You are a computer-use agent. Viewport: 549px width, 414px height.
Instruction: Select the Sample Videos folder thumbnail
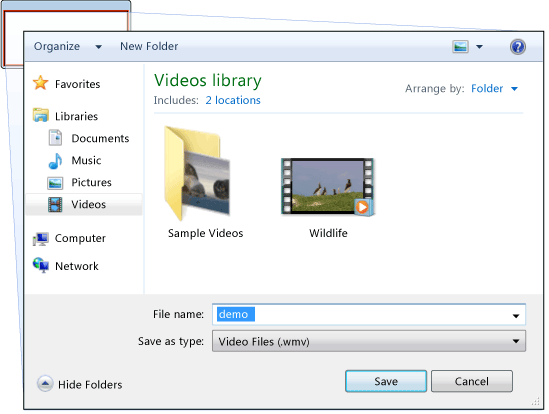[197, 173]
